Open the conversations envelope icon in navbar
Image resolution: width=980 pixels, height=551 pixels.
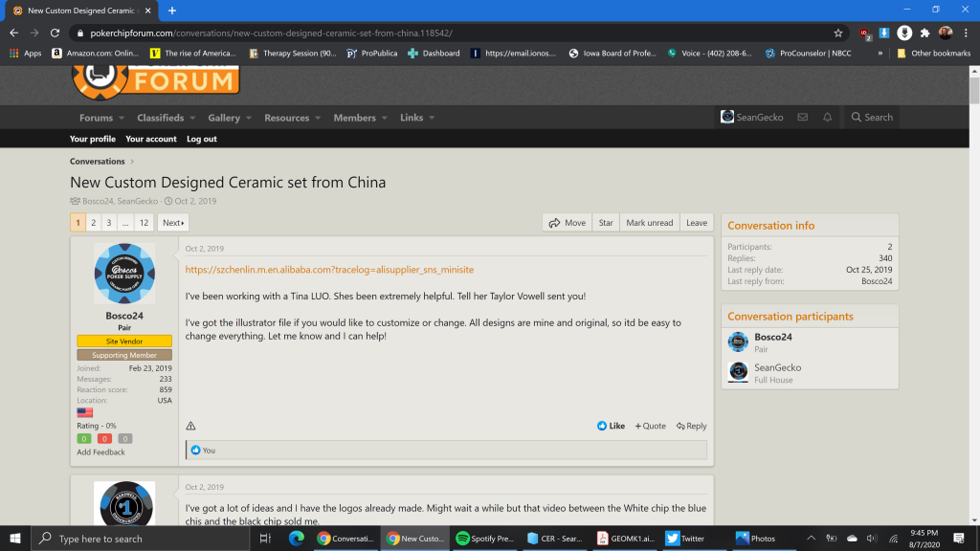coord(802,118)
